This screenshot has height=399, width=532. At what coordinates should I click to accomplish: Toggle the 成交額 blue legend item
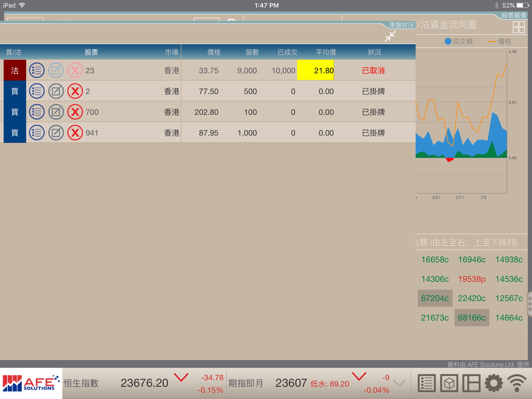click(459, 42)
